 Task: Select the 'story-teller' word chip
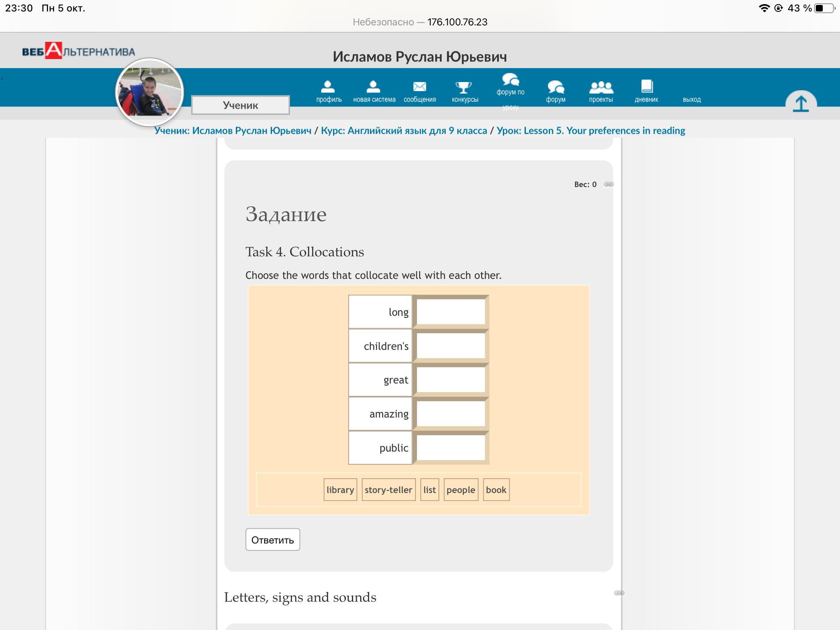[x=388, y=490]
